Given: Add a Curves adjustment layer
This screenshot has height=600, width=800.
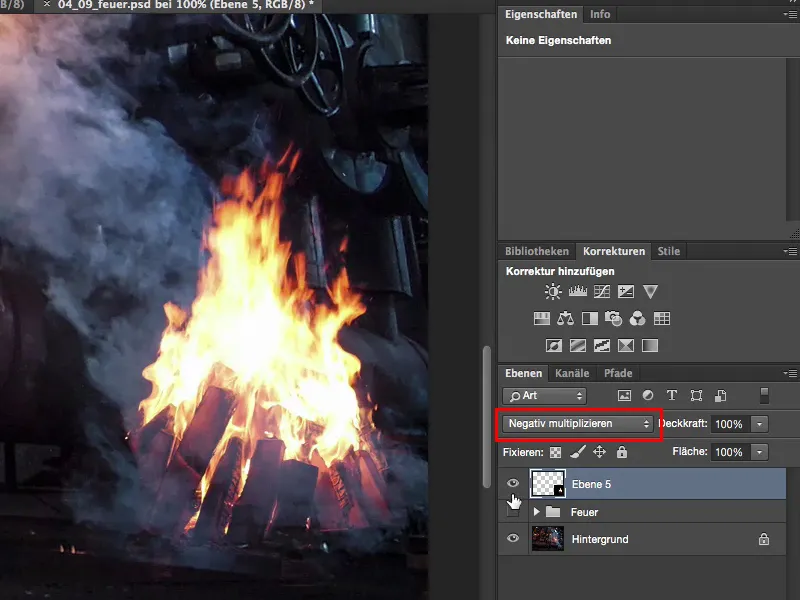Looking at the screenshot, I should [x=602, y=291].
